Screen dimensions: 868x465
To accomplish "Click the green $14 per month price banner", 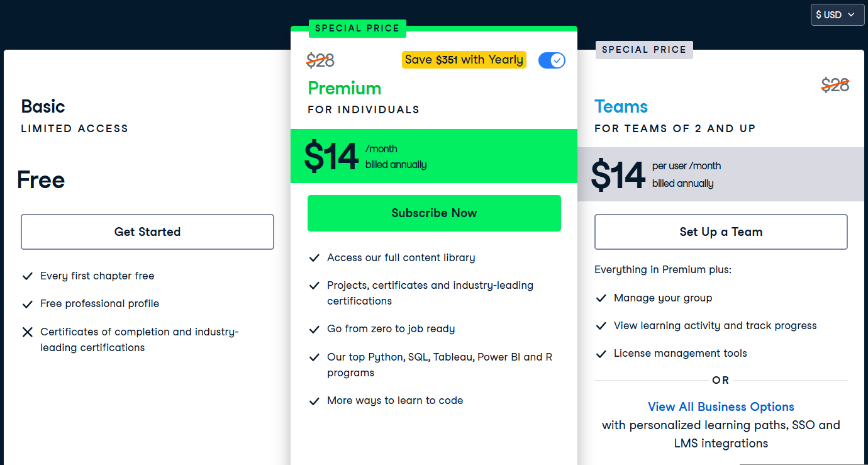I will click(434, 156).
